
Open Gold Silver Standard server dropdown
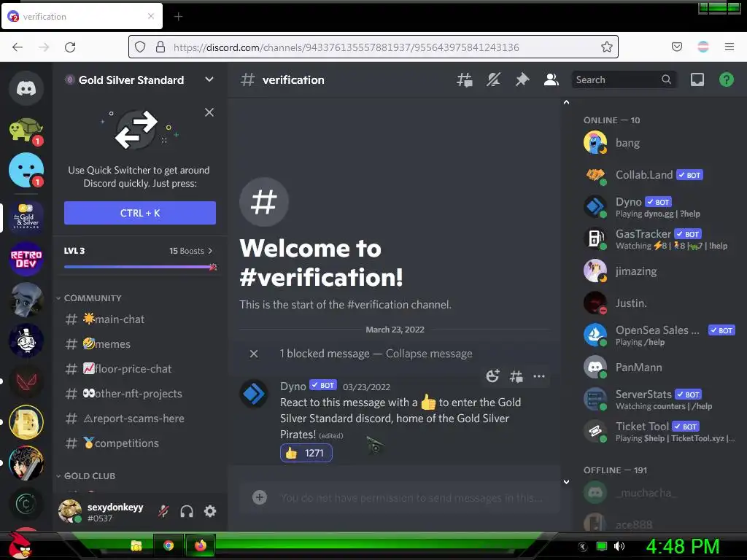209,79
